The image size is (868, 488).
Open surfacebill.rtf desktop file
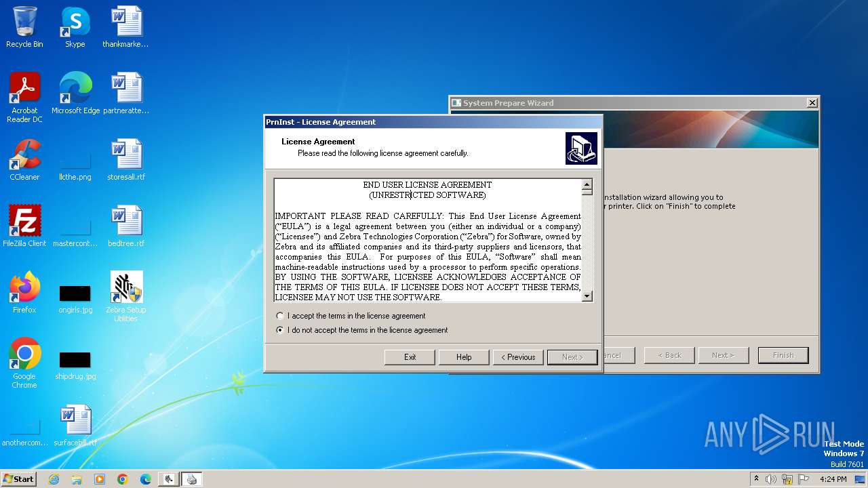(75, 426)
